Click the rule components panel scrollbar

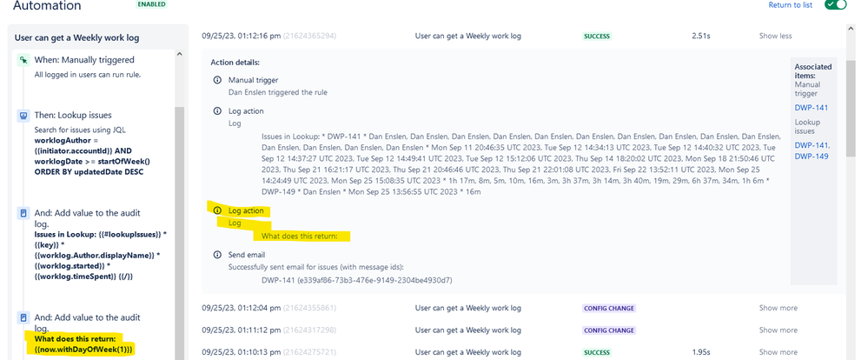179,233
